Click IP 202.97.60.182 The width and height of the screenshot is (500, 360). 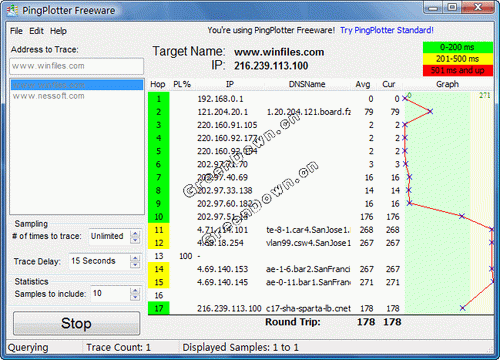(x=225, y=204)
